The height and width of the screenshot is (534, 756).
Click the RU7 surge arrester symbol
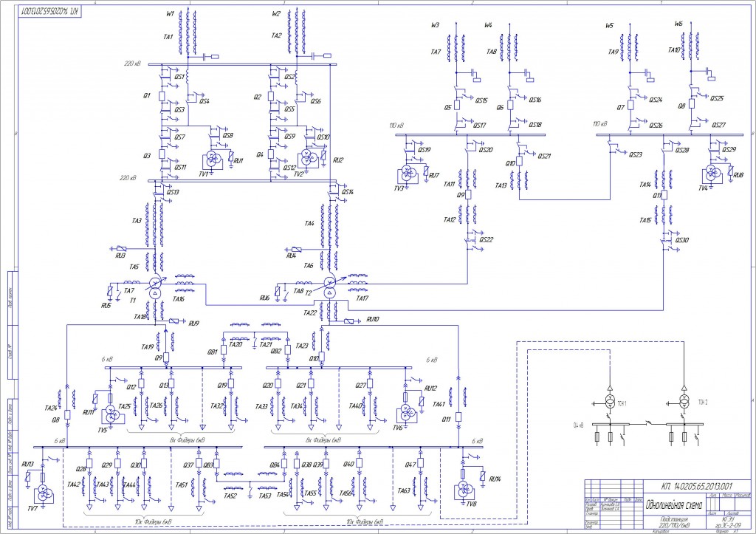426,170
